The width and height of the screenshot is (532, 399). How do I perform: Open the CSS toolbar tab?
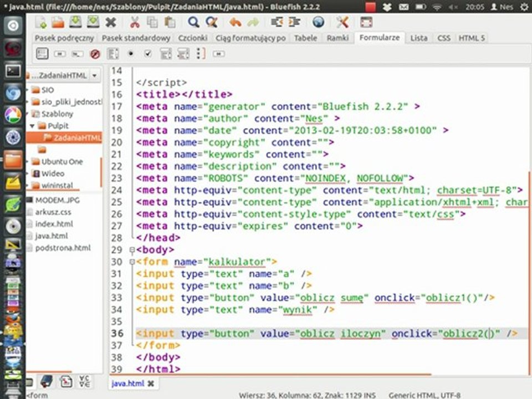tap(444, 38)
